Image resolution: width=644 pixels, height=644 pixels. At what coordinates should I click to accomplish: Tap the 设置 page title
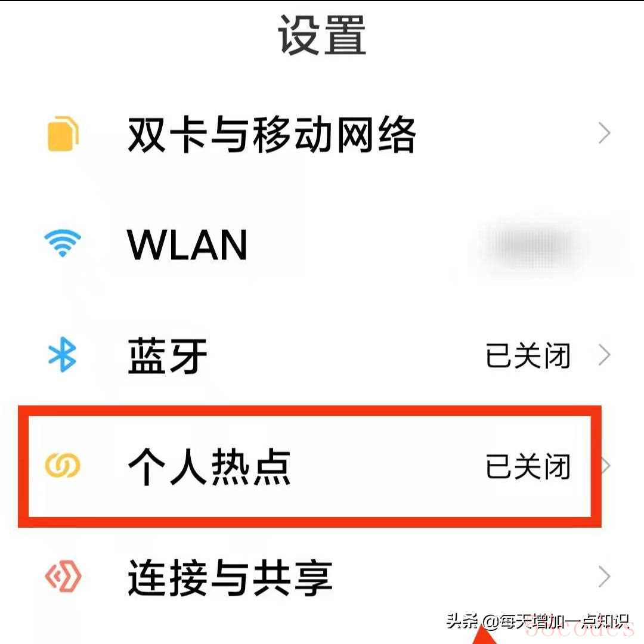coord(322,35)
